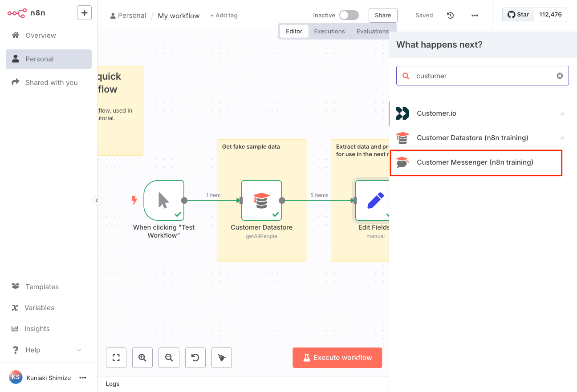Reset the canvas zoom

(195, 358)
